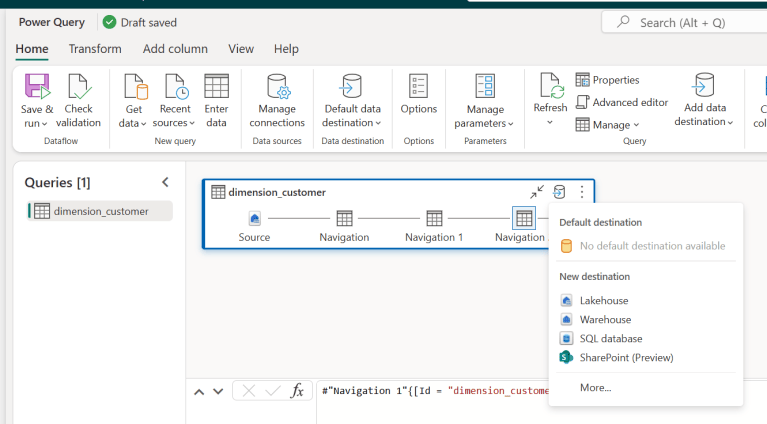Click the Source step icon
767x424 pixels.
pyautogui.click(x=254, y=218)
